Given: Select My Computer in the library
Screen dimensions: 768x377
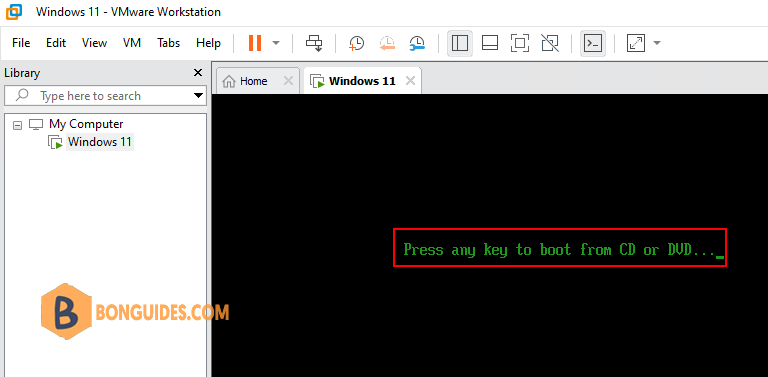Looking at the screenshot, I should (86, 124).
